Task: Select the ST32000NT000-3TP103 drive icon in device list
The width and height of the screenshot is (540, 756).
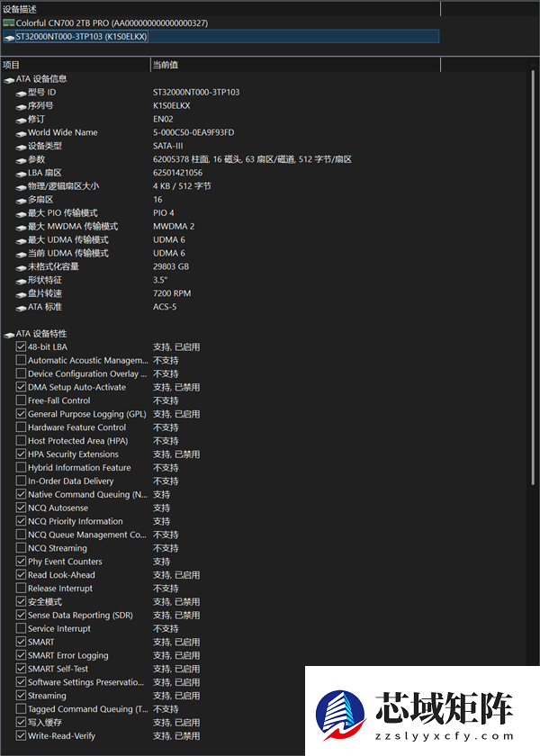Action: [x=9, y=37]
